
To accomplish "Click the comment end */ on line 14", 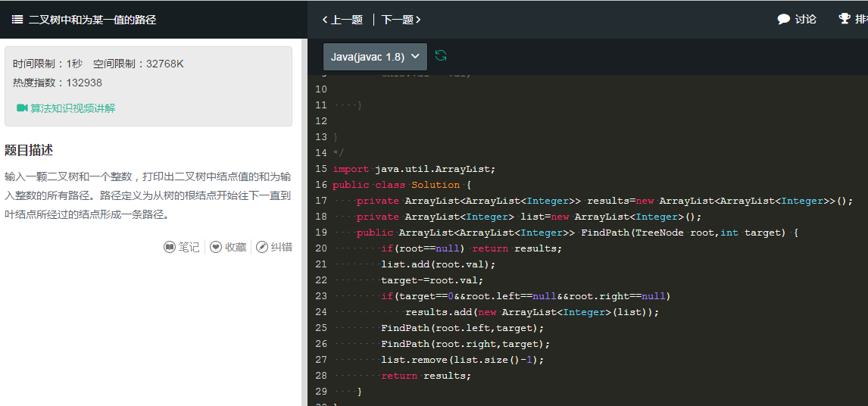I will pyautogui.click(x=339, y=152).
